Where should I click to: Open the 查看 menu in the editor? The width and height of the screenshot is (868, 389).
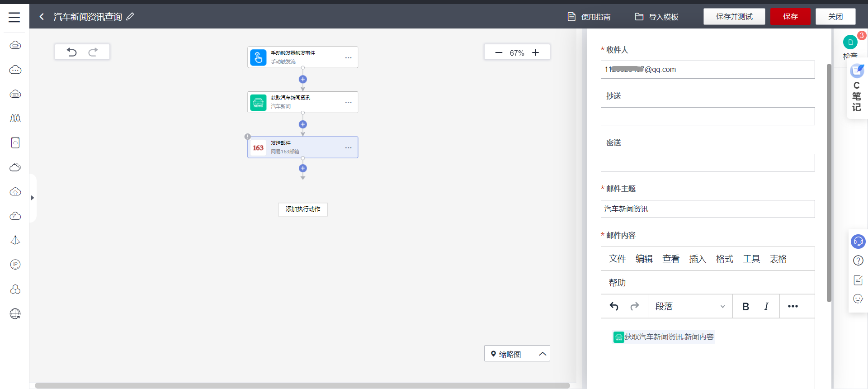click(671, 259)
